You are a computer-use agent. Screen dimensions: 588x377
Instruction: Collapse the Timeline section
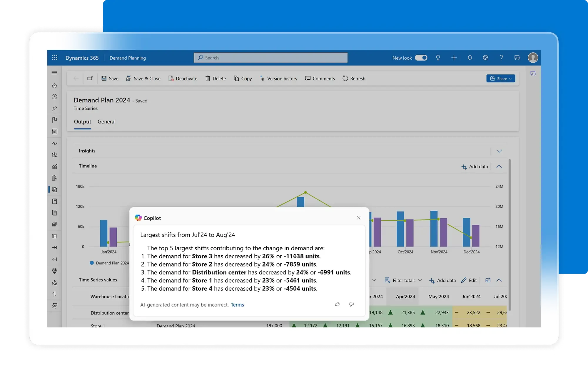499,166
